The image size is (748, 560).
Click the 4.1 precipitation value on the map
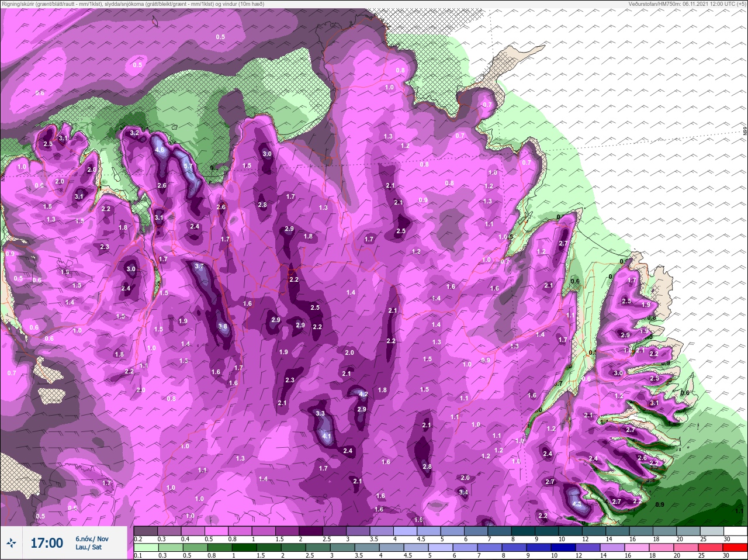tap(327, 436)
